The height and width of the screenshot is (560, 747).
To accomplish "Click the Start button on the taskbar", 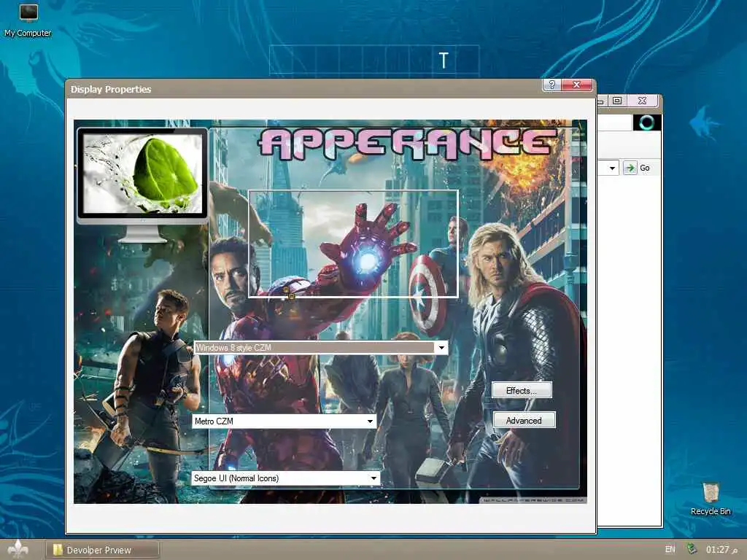I will pyautogui.click(x=18, y=550).
